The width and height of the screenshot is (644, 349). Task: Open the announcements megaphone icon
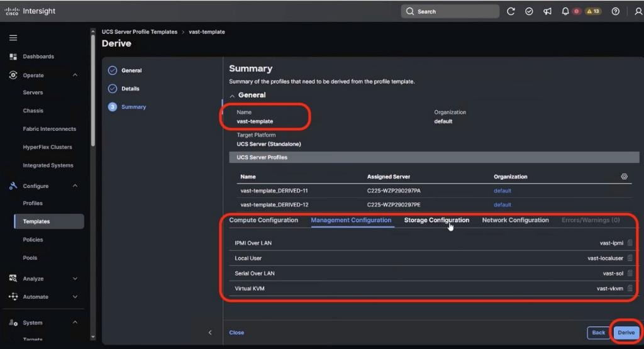tap(547, 11)
